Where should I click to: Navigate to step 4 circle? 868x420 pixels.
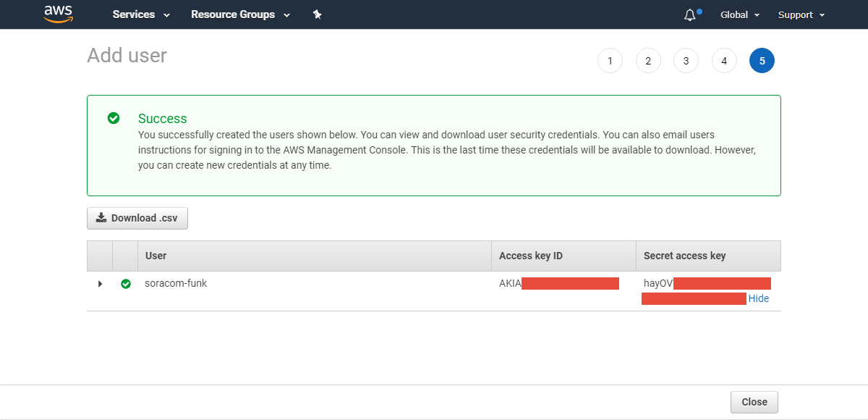click(724, 61)
